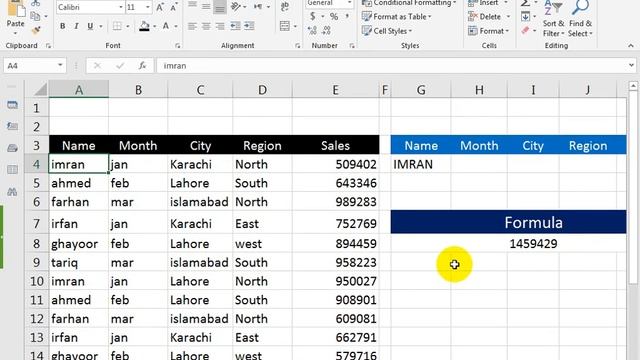
Task: Click the Font Color A swatch
Action: coord(166,26)
